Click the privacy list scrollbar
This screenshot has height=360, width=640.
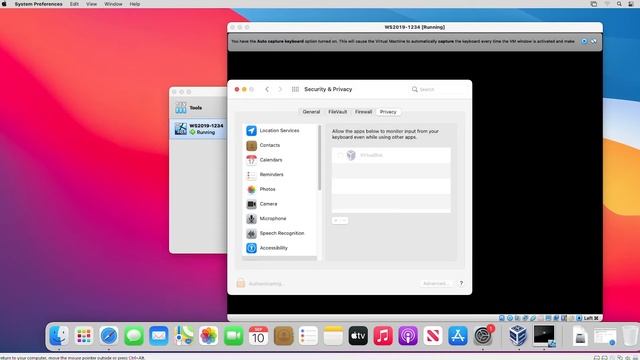[319, 158]
